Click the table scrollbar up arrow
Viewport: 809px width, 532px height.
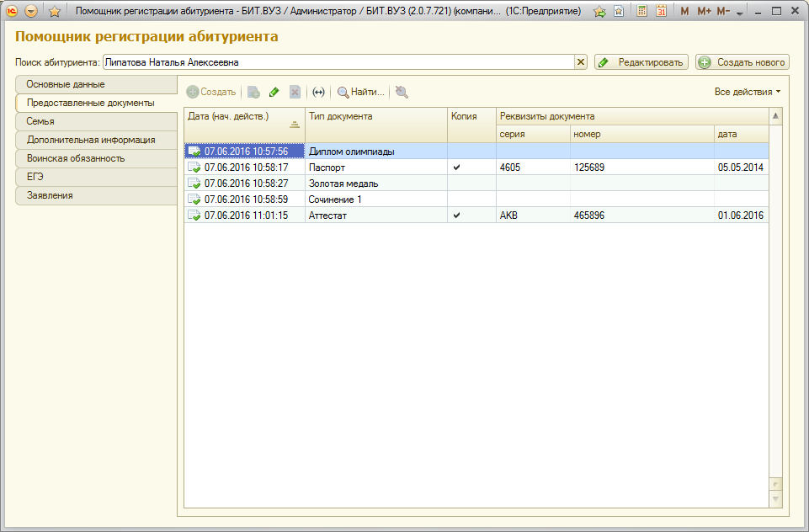(x=775, y=116)
